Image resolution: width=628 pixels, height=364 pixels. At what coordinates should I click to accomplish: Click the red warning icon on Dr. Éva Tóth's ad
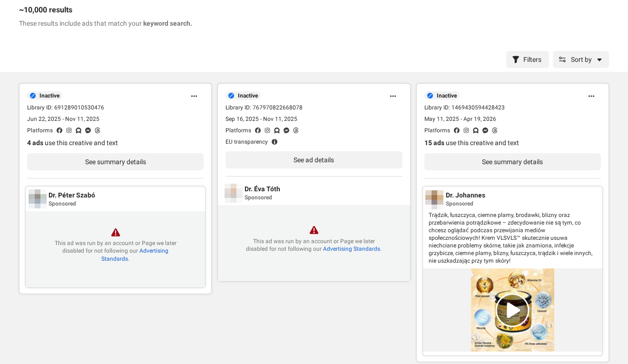point(314,230)
